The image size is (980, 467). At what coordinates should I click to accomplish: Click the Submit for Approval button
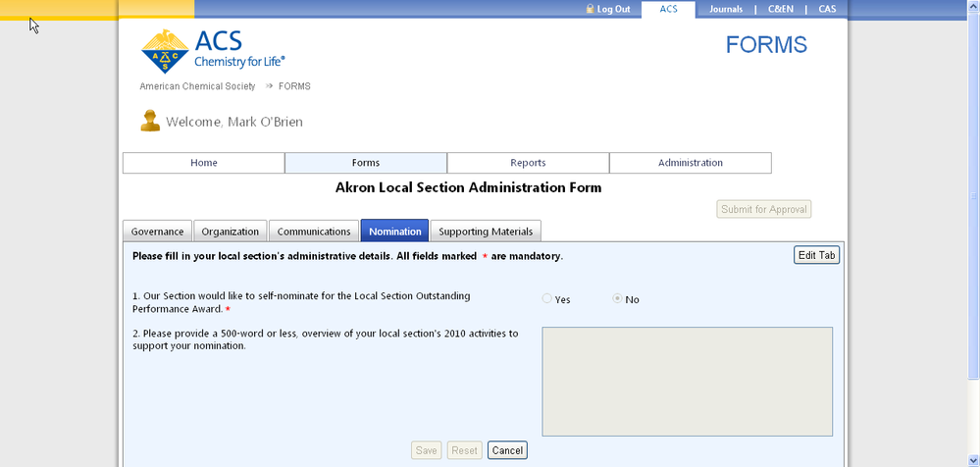[764, 209]
